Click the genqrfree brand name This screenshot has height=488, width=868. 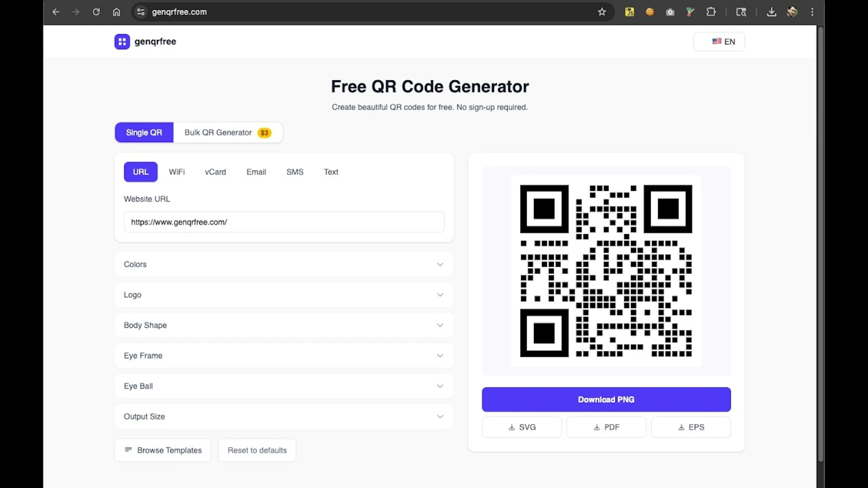coord(155,42)
